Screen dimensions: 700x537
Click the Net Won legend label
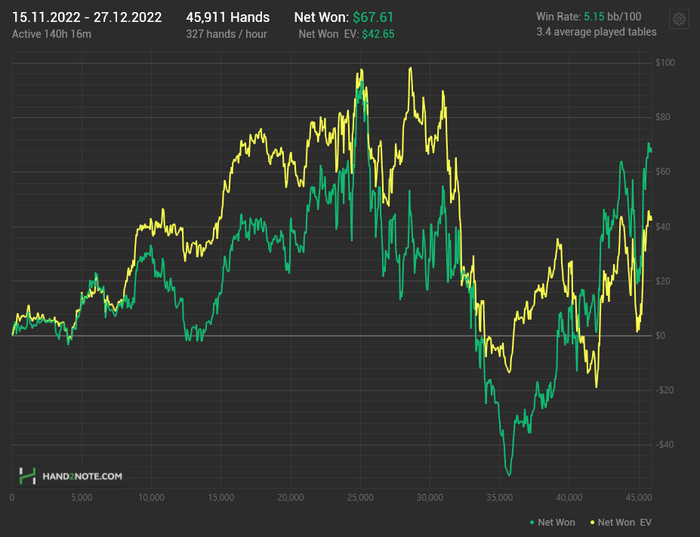[556, 522]
